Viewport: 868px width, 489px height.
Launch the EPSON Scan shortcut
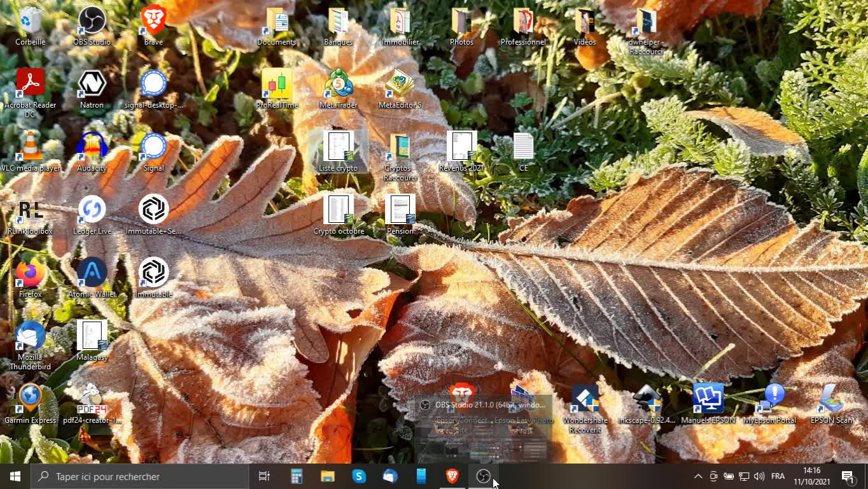831,404
